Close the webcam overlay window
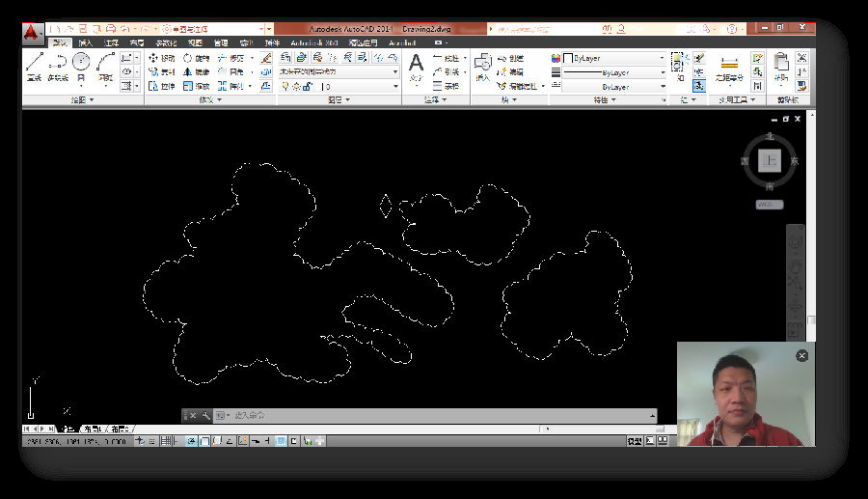 (x=801, y=356)
